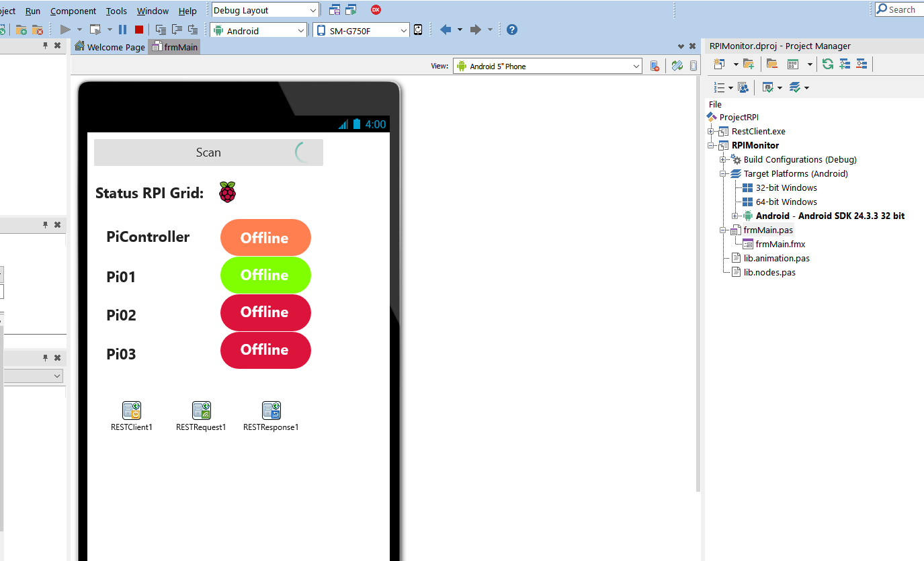Pause the running program

click(x=122, y=30)
